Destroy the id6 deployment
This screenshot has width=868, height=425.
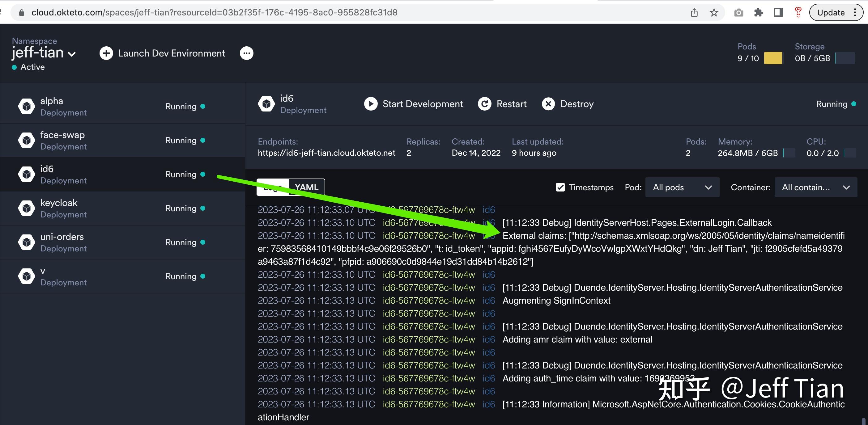tap(568, 104)
